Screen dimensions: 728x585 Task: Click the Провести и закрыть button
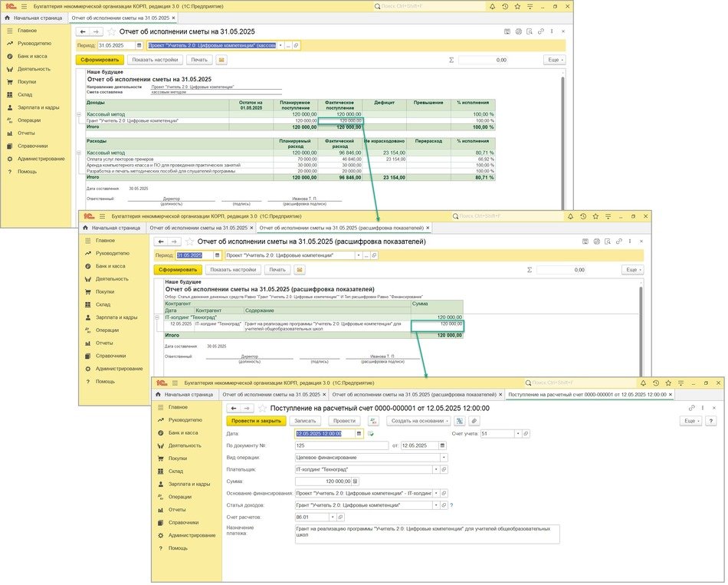click(x=257, y=421)
